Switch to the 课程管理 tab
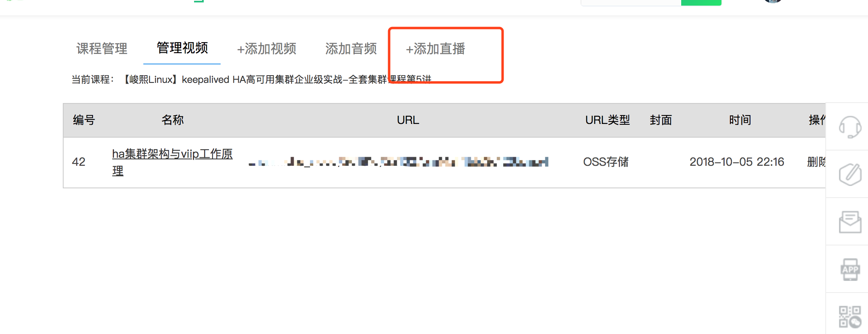Image resolution: width=868 pixels, height=334 pixels. pos(102,49)
